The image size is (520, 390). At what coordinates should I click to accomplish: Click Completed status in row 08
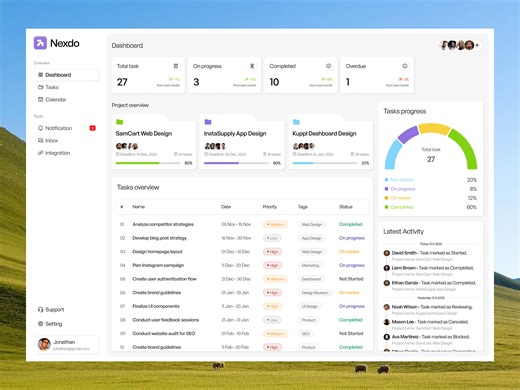(350, 320)
